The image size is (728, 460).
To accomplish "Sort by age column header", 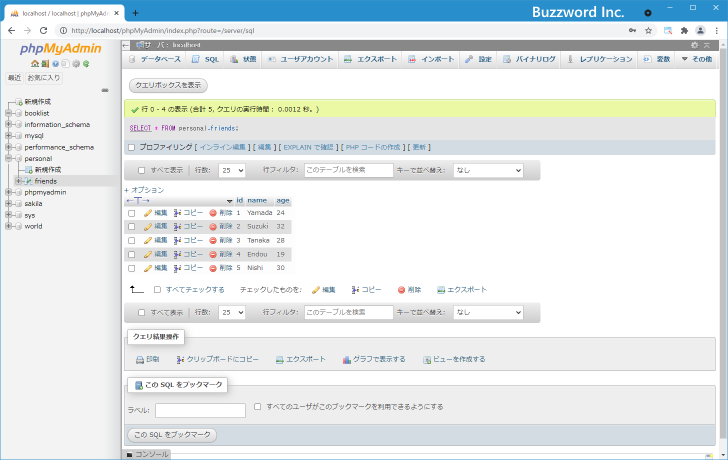I will point(283,201).
